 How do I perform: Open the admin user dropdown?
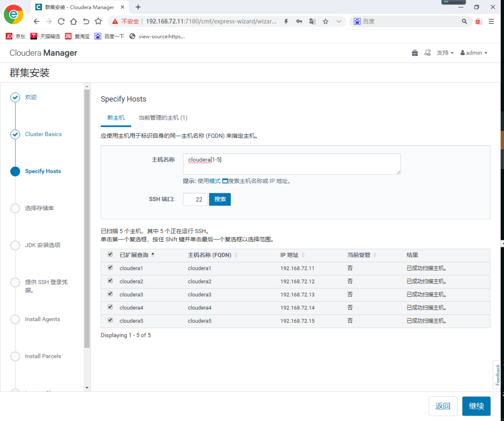pos(474,53)
